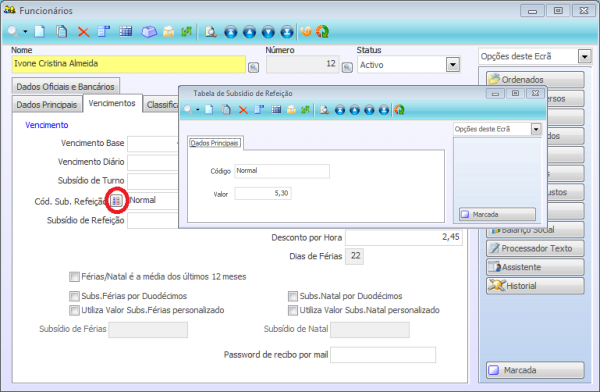Image resolution: width=600 pixels, height=392 pixels.
Task: Click the orange undo icon in Funcionários toolbar
Action: [306, 32]
